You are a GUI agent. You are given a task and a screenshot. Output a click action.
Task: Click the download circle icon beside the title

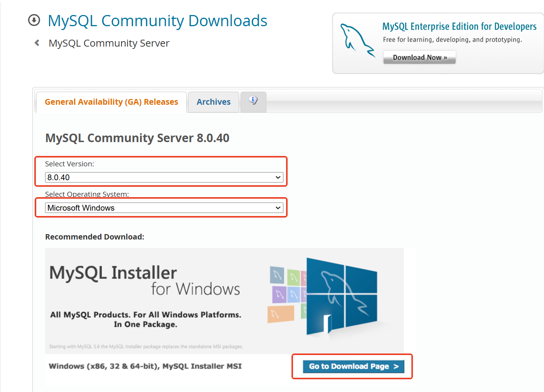[x=34, y=20]
